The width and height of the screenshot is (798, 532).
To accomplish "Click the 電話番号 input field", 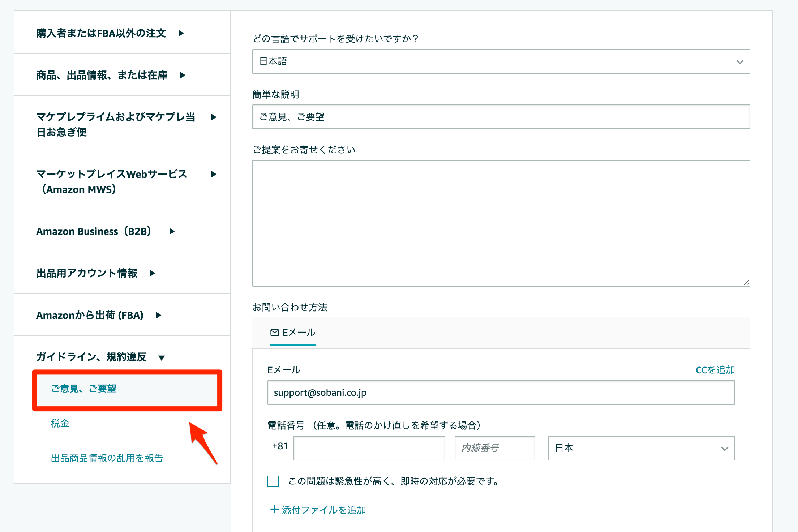I will point(369,448).
